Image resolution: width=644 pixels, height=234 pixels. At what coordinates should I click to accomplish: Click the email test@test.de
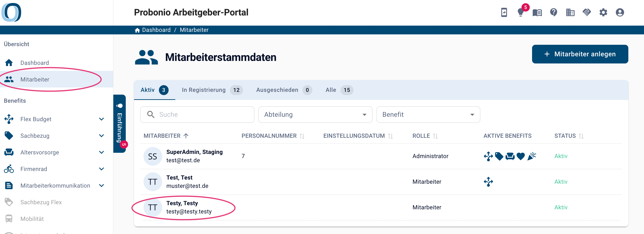tap(183, 160)
